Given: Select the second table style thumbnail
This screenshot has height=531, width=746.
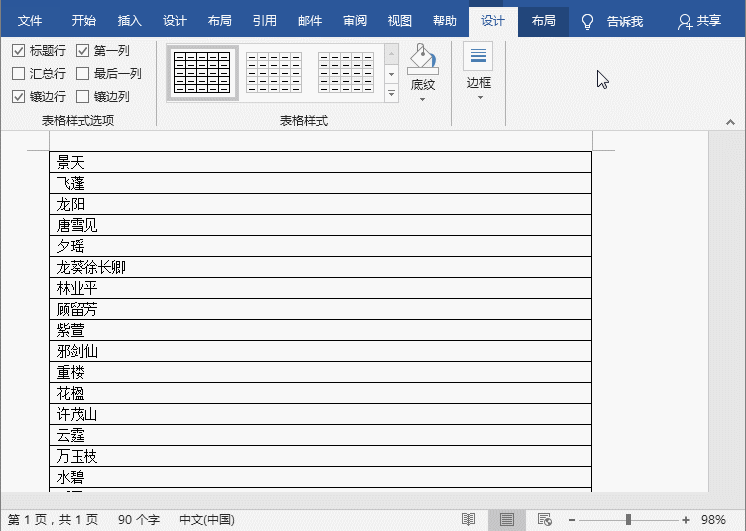Looking at the screenshot, I should point(273,72).
